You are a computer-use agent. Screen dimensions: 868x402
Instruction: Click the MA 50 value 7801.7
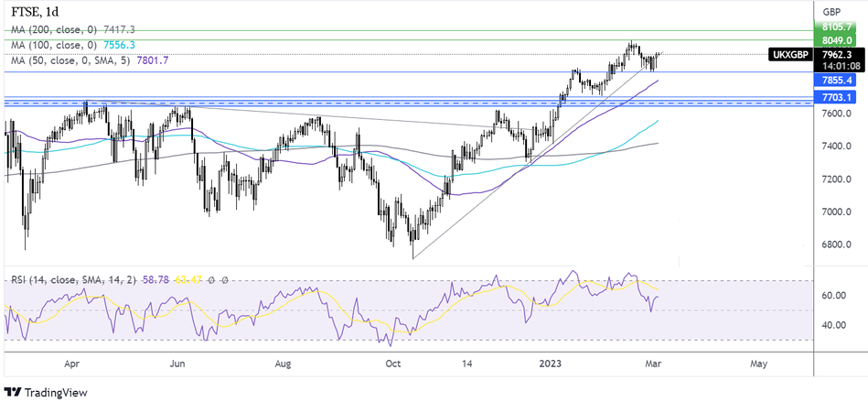152,60
